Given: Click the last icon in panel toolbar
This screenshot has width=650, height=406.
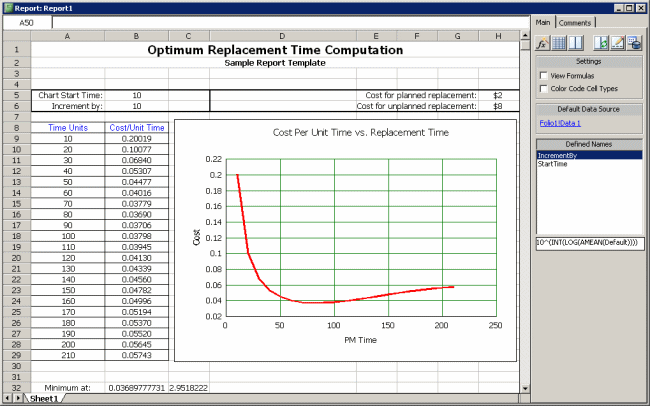Looking at the screenshot, I should pos(634,43).
